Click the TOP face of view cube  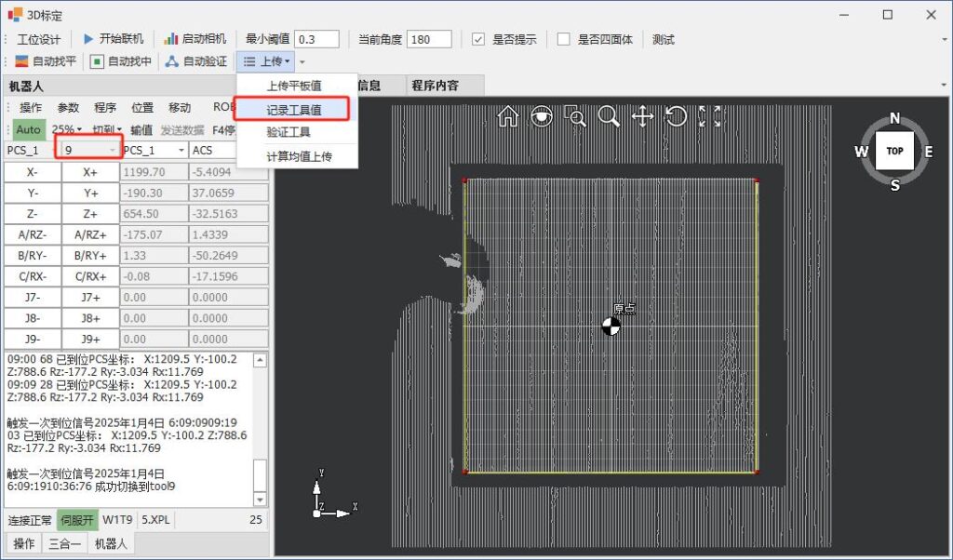(894, 151)
